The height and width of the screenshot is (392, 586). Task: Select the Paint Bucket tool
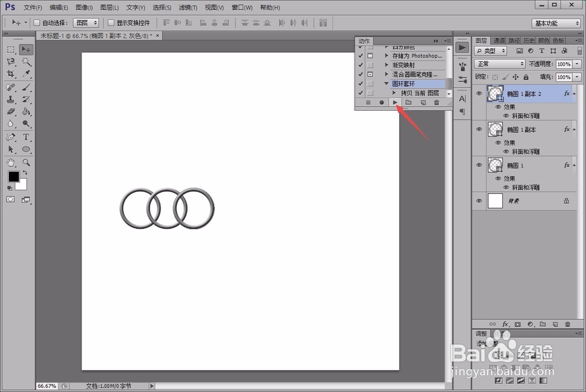click(x=26, y=111)
